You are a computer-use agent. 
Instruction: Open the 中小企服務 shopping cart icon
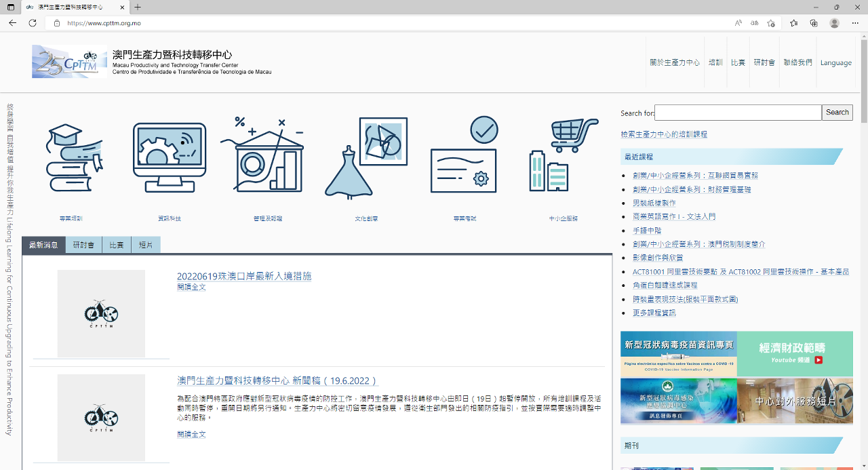tap(564, 156)
